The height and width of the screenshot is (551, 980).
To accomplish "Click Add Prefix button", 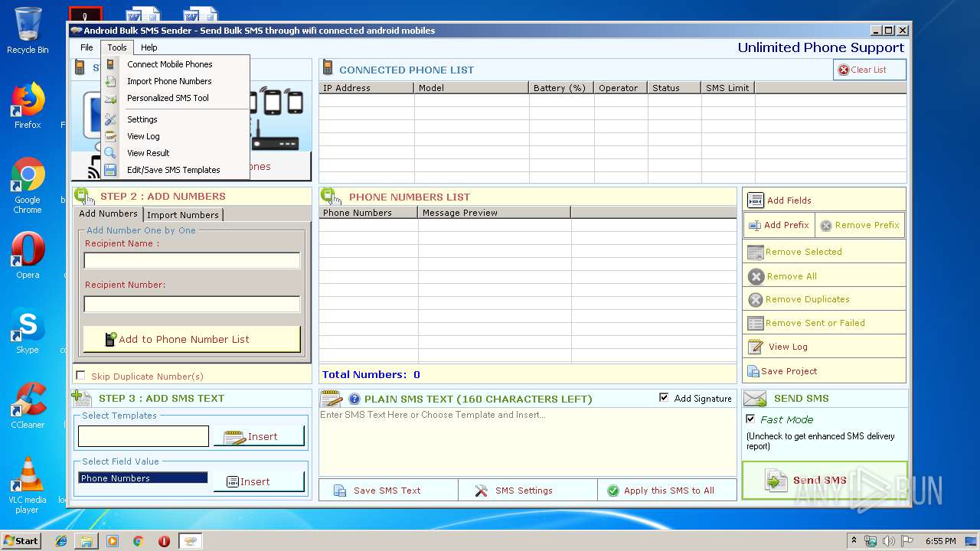I will click(x=779, y=225).
